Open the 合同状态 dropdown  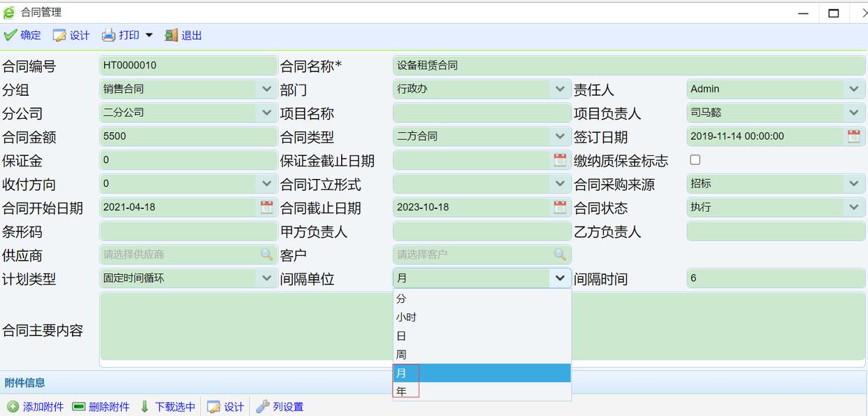pyautogui.click(x=853, y=207)
